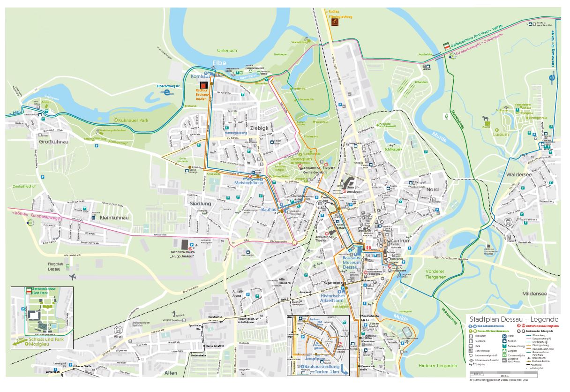
Task: Click the 'Stadtplan Dessau ¬ Legende' title
Action: point(514,319)
